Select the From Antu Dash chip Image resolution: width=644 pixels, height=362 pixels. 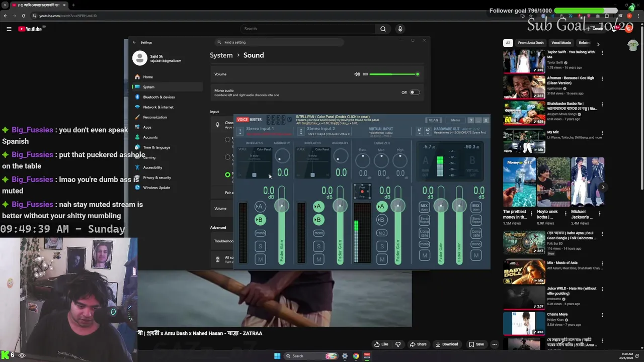(531, 43)
